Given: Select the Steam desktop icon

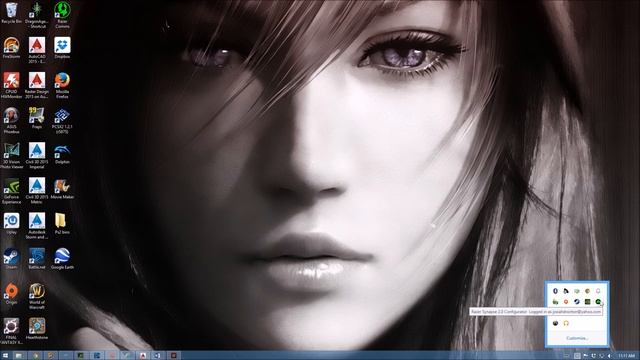Looking at the screenshot, I should [x=11, y=258].
